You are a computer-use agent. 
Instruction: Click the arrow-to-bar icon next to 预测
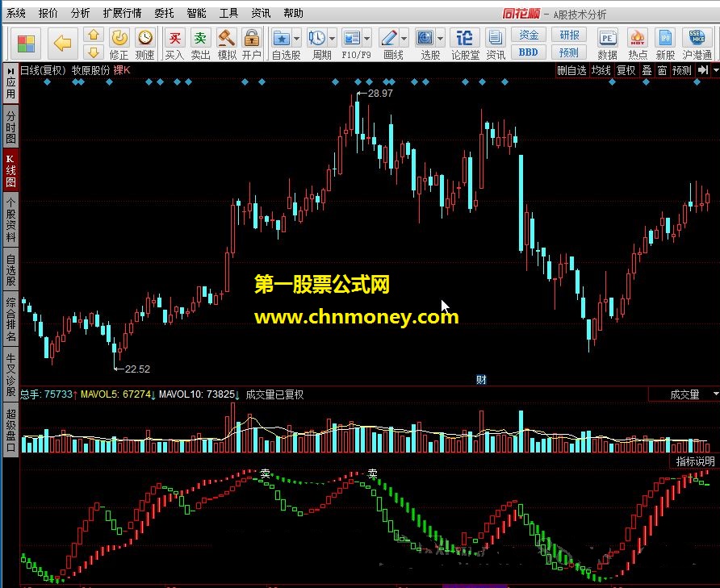pyautogui.click(x=702, y=70)
